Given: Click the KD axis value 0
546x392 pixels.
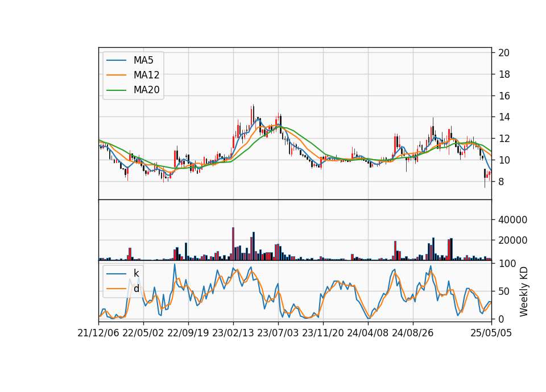Looking at the screenshot, I should click(501, 319).
